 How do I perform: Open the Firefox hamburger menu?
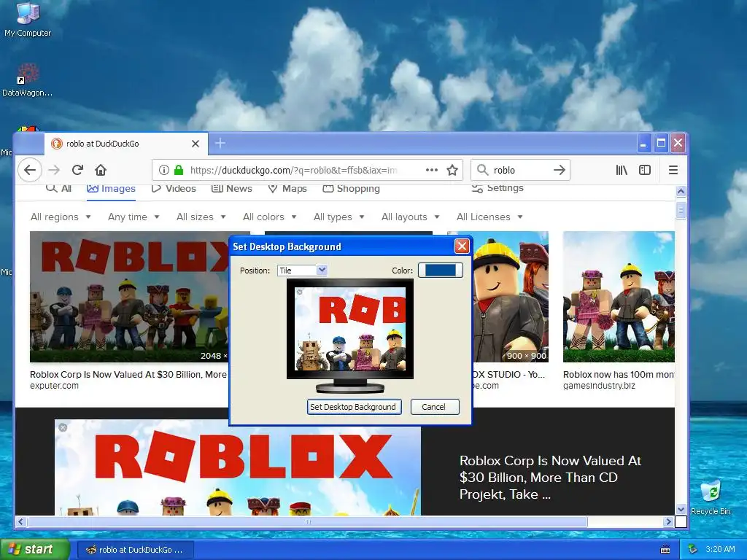(x=673, y=170)
